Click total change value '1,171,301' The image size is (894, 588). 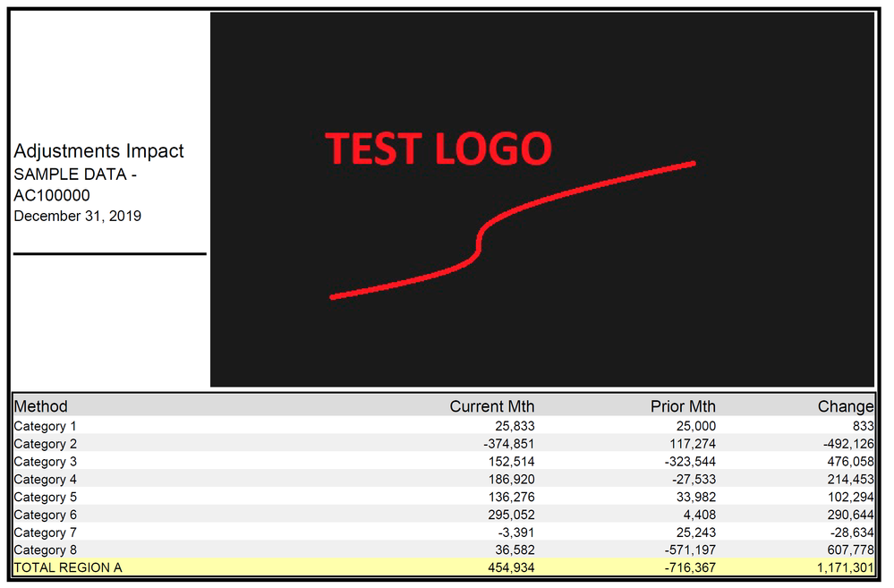(x=846, y=567)
